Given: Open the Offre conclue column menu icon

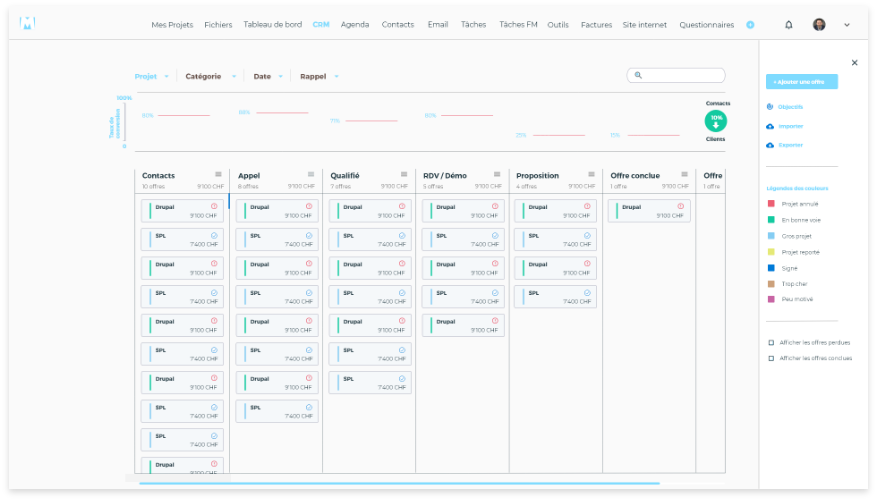Looking at the screenshot, I should [x=684, y=174].
